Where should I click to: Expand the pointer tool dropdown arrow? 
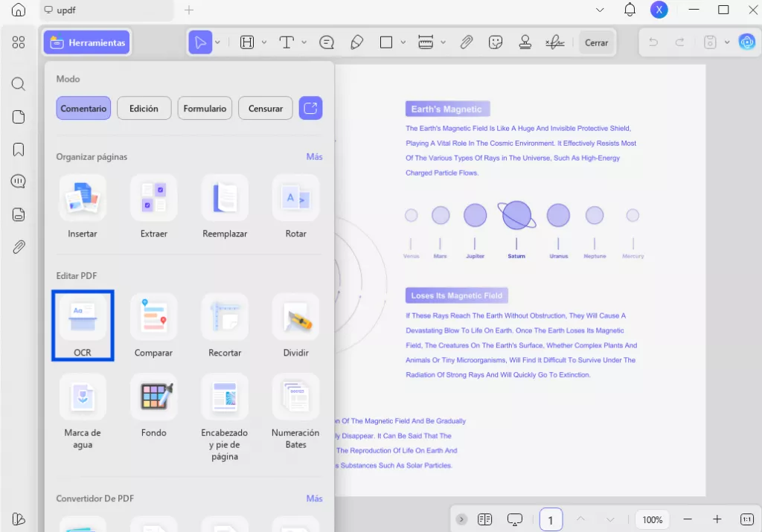(x=218, y=42)
